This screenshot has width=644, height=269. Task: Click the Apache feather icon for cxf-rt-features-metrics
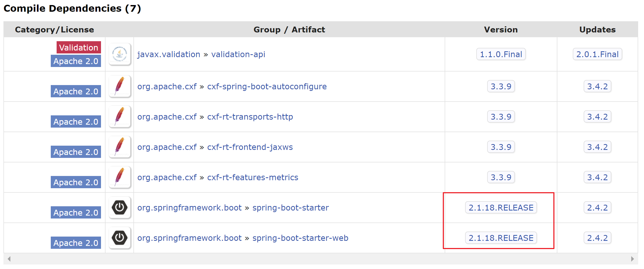[x=120, y=177]
